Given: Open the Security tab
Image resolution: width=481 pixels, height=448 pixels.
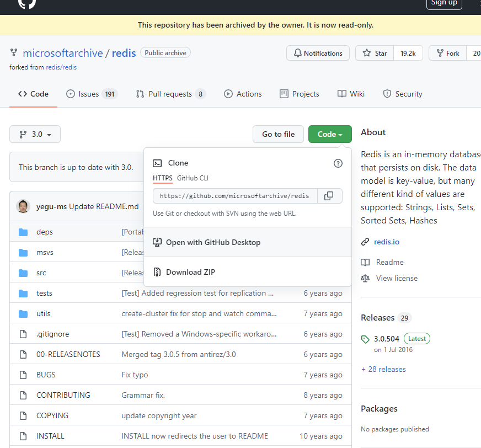Looking at the screenshot, I should click(403, 94).
